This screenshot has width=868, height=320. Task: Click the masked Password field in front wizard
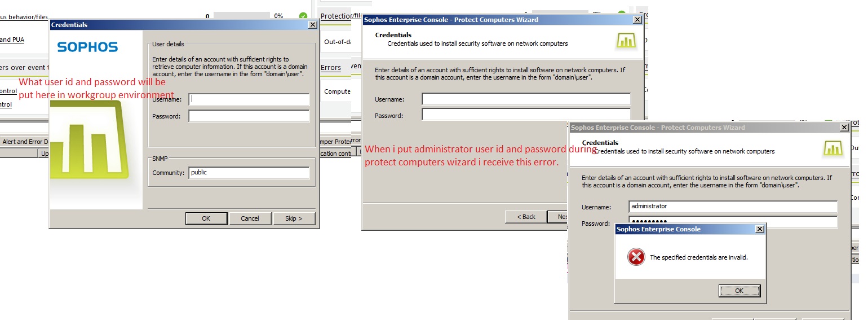(x=733, y=221)
